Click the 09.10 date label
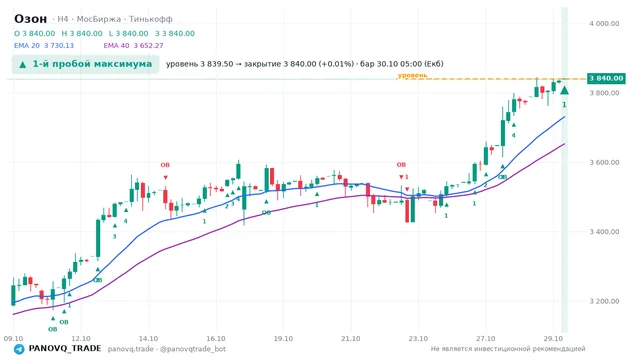The width and height of the screenshot is (640, 360). tap(13, 339)
